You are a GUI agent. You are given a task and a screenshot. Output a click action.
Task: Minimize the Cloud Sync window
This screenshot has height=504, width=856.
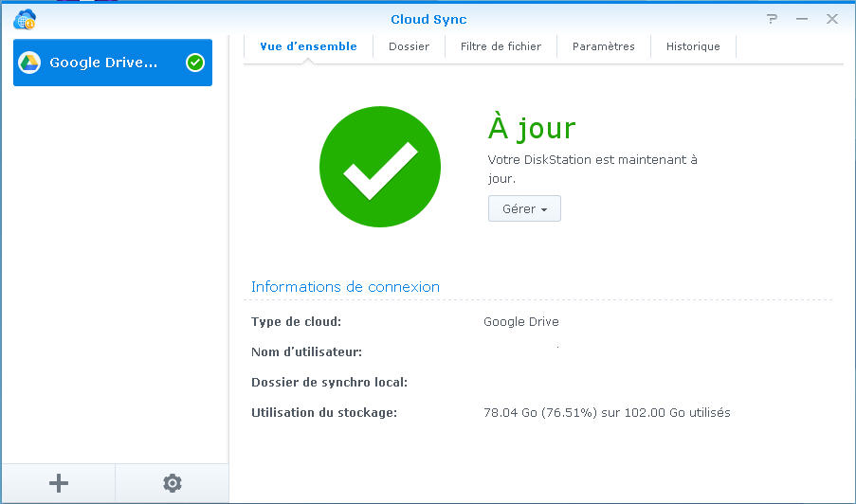tap(802, 19)
